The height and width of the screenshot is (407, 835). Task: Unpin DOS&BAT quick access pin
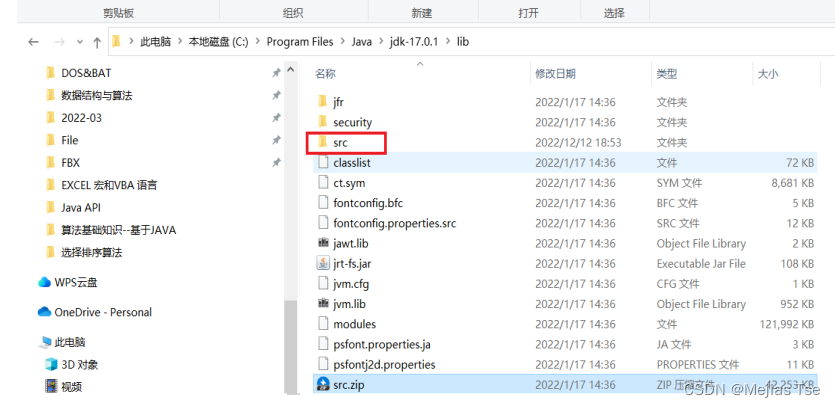(x=276, y=73)
